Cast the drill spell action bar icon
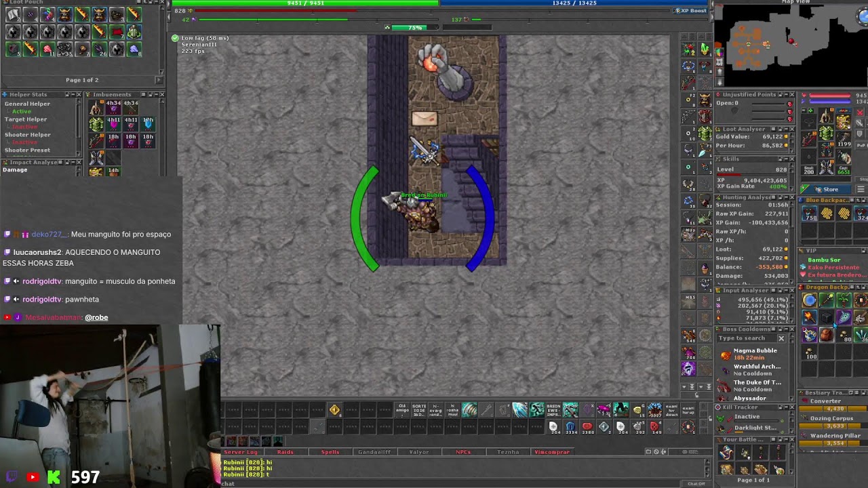The width and height of the screenshot is (868, 488). pyautogui.click(x=469, y=409)
